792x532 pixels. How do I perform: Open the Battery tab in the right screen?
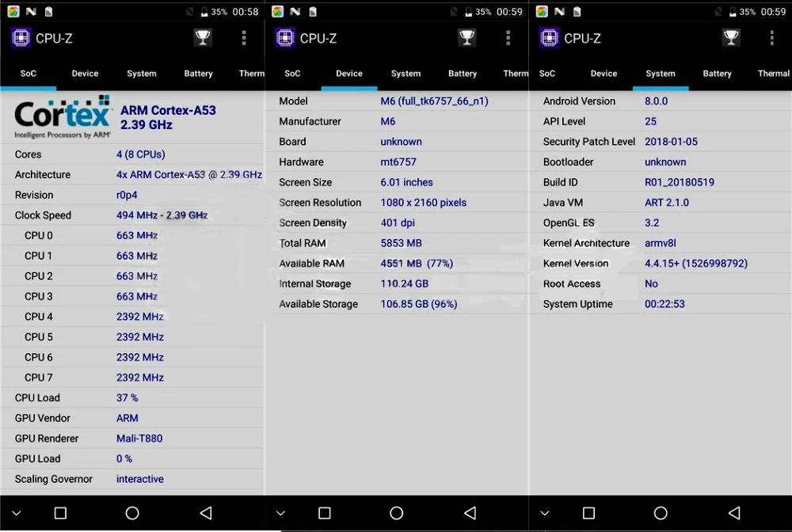[x=717, y=74]
